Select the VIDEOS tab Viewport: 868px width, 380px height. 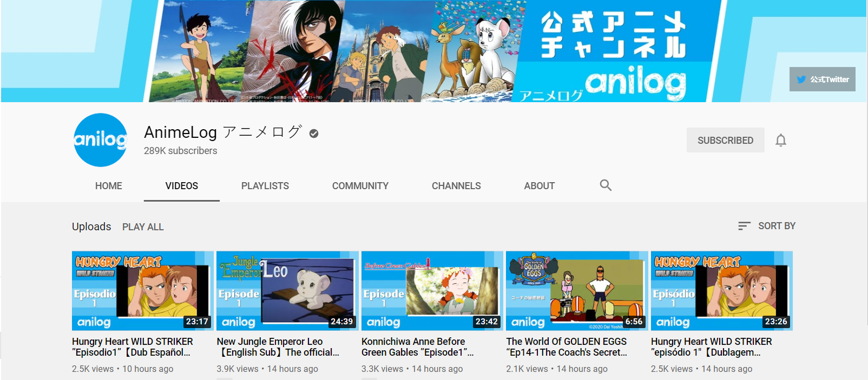pyautogui.click(x=182, y=186)
